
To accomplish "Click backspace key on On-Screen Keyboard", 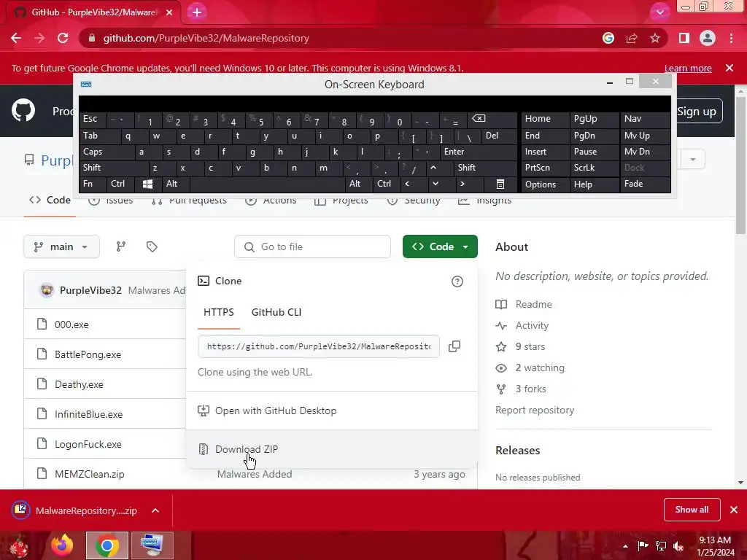I will (479, 119).
